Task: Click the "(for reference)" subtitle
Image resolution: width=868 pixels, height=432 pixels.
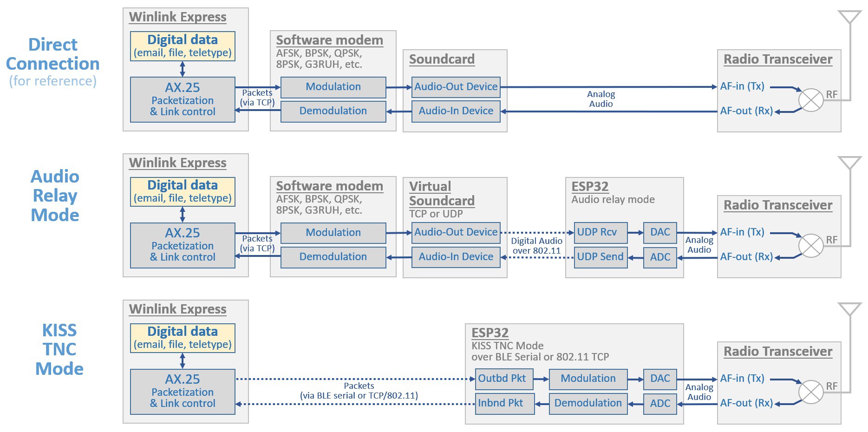Action: pos(53,81)
